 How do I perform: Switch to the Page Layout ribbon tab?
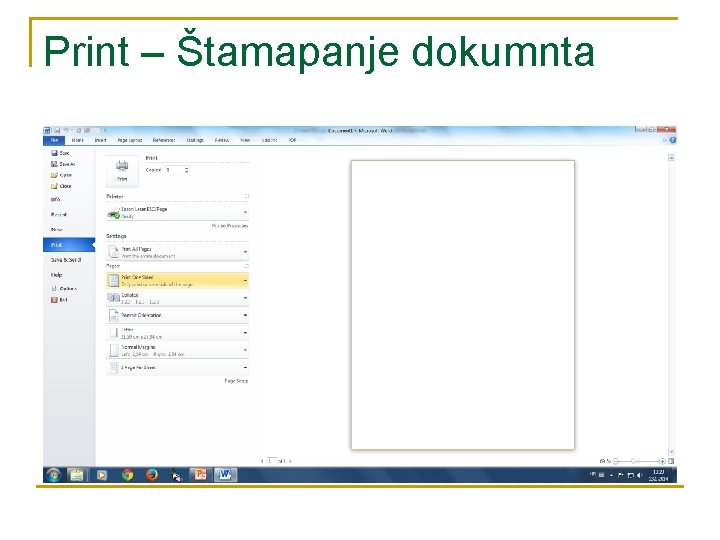130,140
